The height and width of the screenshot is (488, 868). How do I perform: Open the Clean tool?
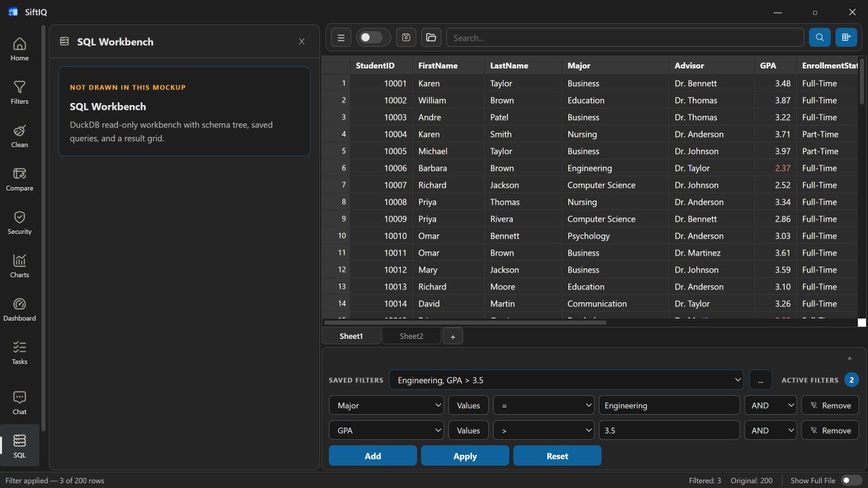(20, 136)
